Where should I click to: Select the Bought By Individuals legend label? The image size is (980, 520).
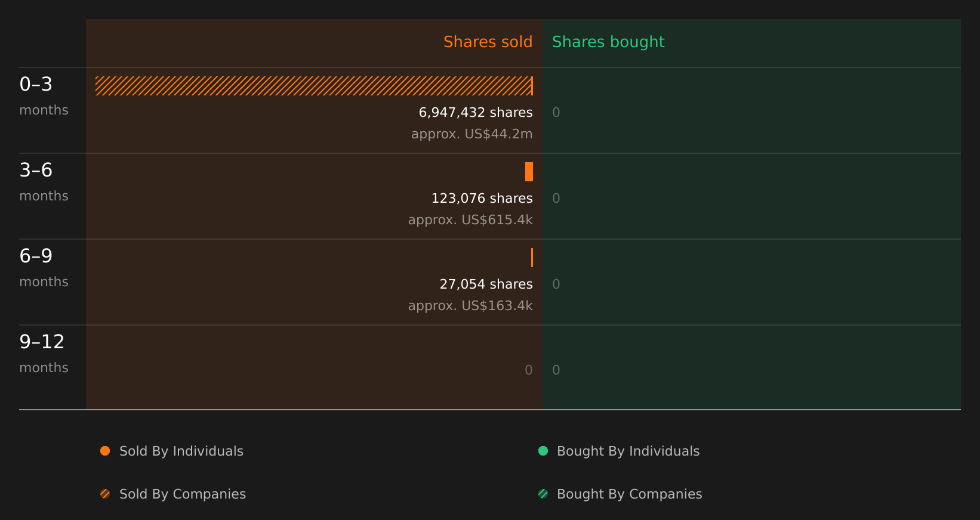[628, 451]
